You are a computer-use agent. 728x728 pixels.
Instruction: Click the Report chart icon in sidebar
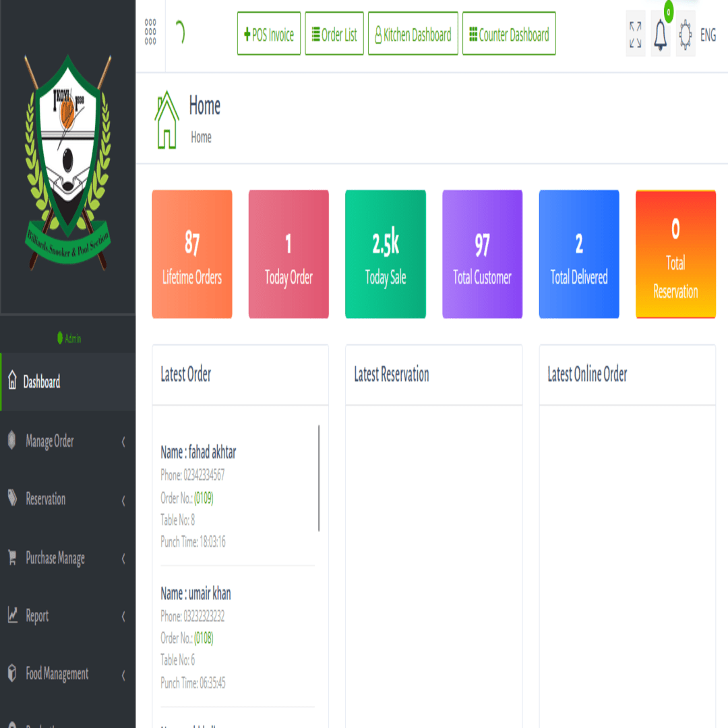click(13, 615)
